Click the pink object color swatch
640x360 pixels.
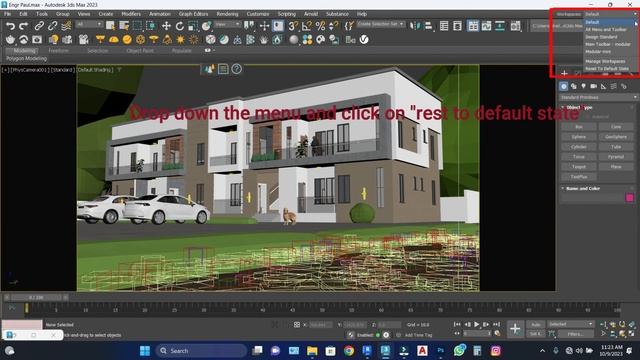pos(629,198)
